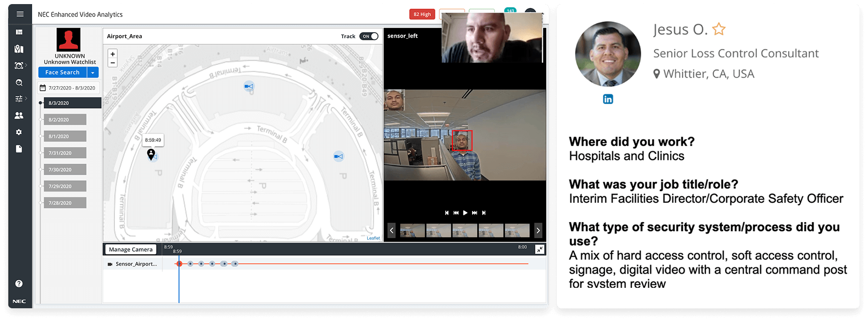Click the NEC logo in the sidebar
This screenshot has width=868, height=321.
(19, 302)
